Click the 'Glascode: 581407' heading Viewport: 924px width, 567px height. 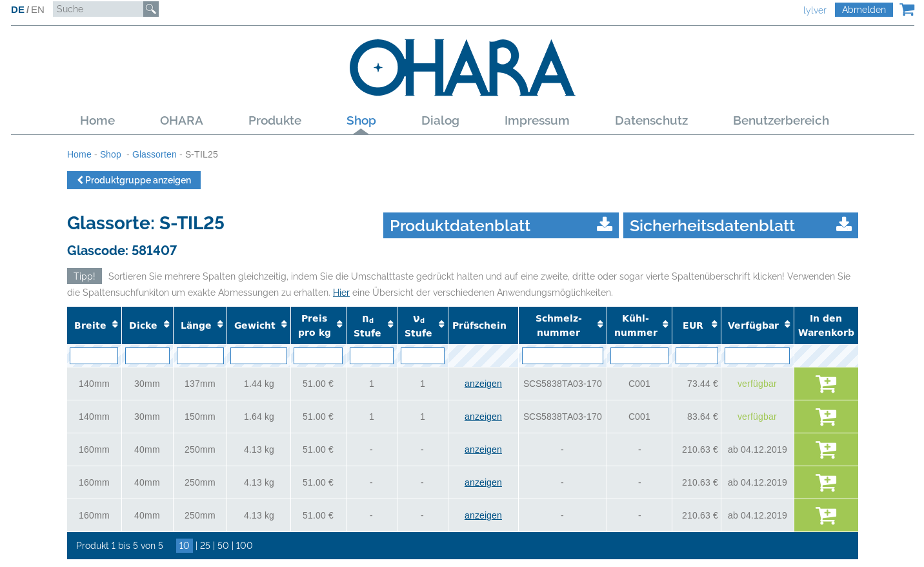pyautogui.click(x=122, y=251)
